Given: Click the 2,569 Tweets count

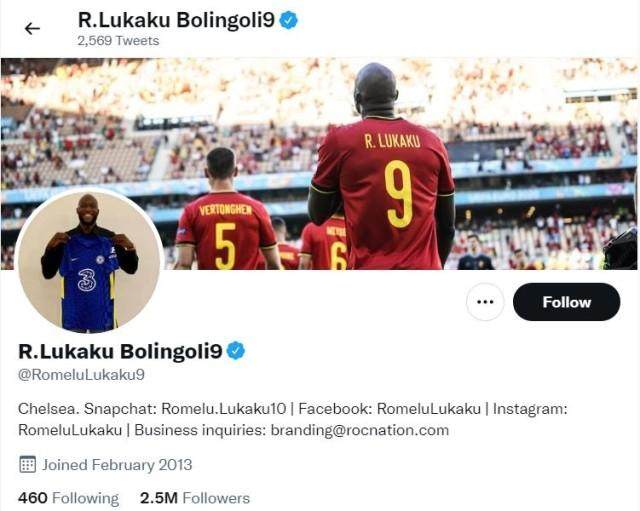Looking at the screenshot, I should (118, 41).
